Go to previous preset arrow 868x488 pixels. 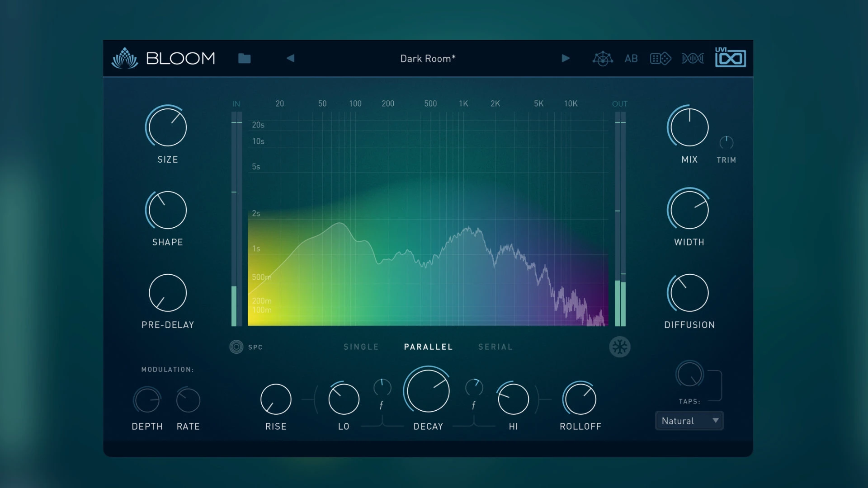click(290, 58)
